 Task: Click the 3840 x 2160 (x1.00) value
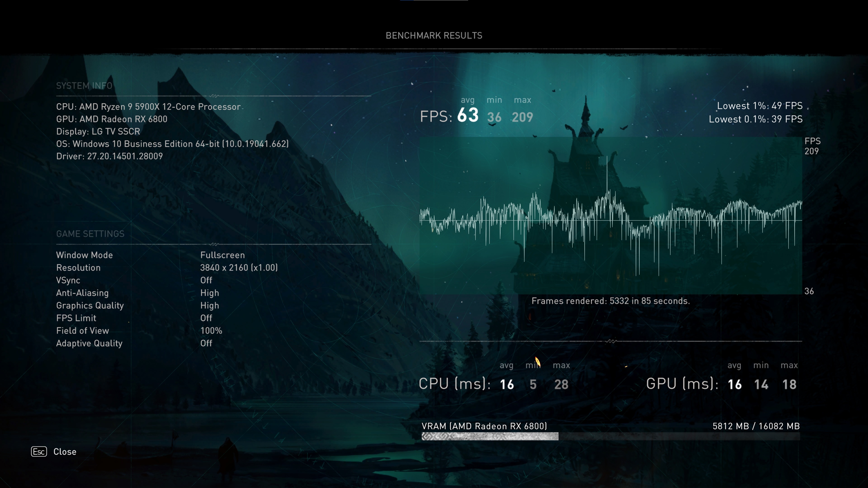[x=239, y=268]
